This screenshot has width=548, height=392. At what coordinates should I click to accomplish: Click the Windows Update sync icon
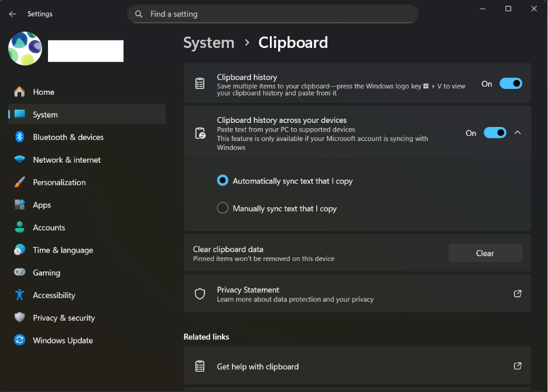tap(19, 340)
